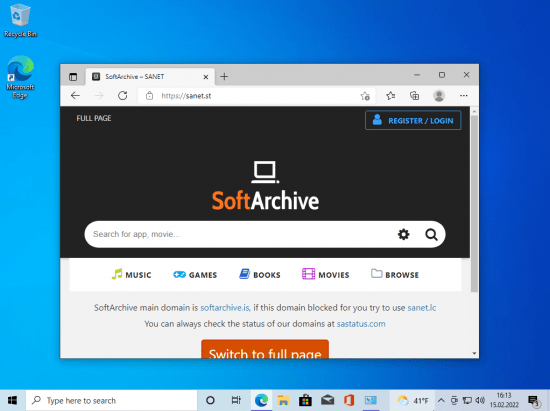Open a new browser tab
This screenshot has height=411, width=550.
pos(224,76)
